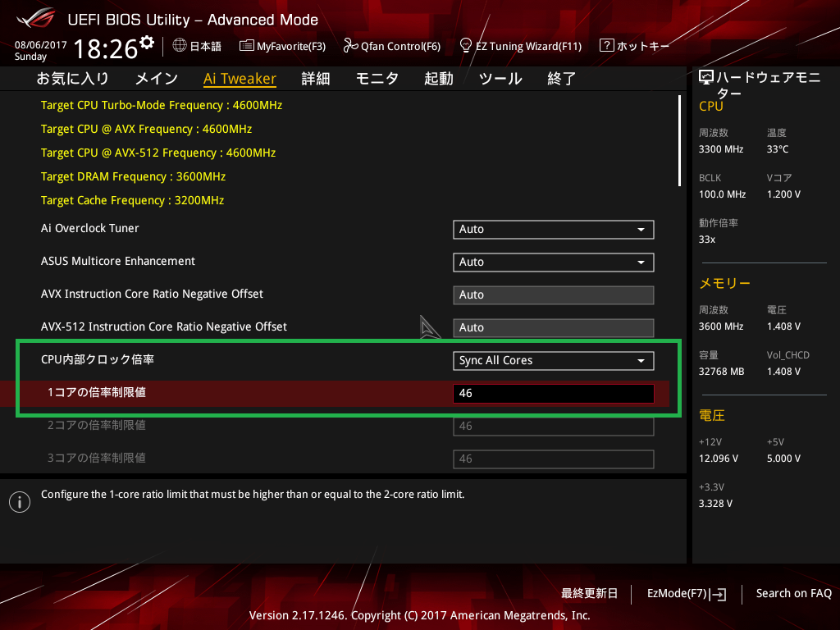Open ASUS Multicore Enhancement dropdown
Image resolution: width=840 pixels, height=630 pixels.
tap(554, 262)
